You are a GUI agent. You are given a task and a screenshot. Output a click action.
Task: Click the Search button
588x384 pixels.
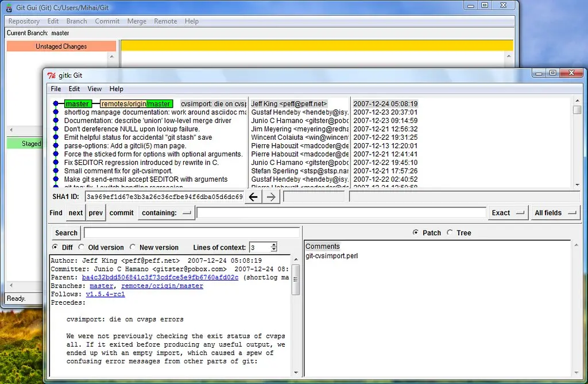66,233
